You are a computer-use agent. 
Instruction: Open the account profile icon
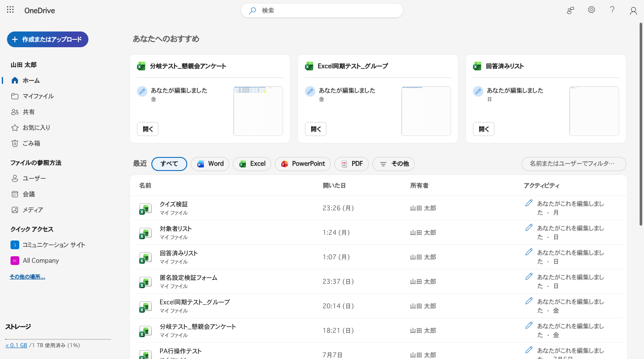(x=633, y=10)
